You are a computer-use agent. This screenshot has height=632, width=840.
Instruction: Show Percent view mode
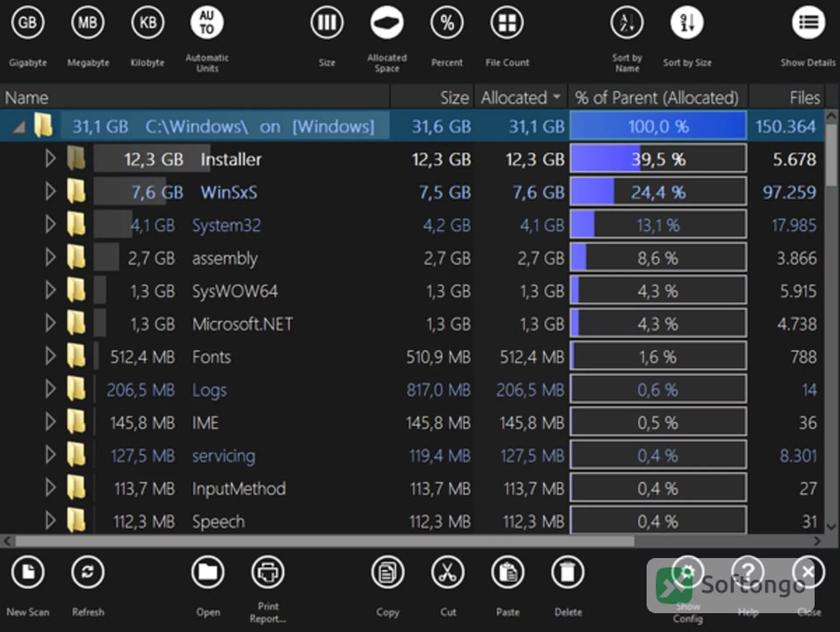[x=447, y=23]
